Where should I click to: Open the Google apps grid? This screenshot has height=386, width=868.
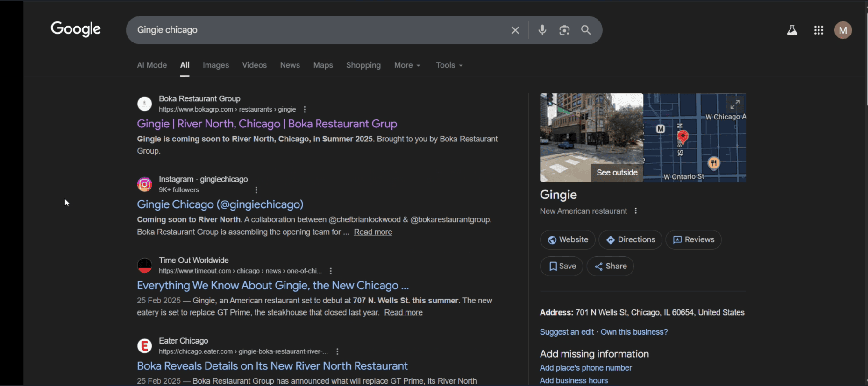(x=818, y=30)
